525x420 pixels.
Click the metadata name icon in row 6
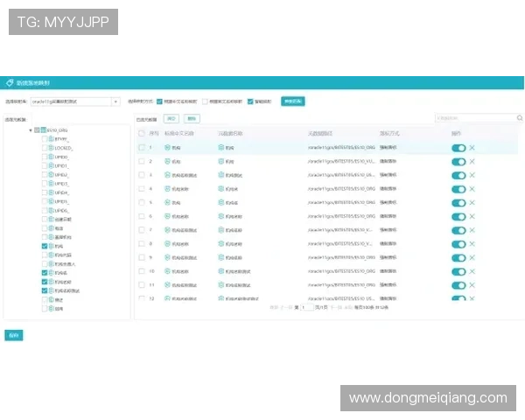click(221, 216)
